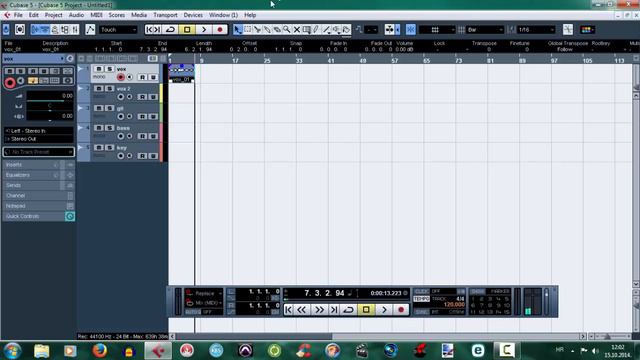The height and width of the screenshot is (360, 640).
Task: Toggle the CLICK button in transport
Action: point(421,291)
